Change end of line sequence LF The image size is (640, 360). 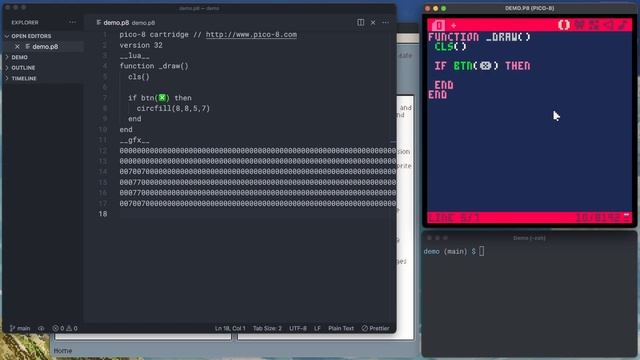pyautogui.click(x=317, y=328)
